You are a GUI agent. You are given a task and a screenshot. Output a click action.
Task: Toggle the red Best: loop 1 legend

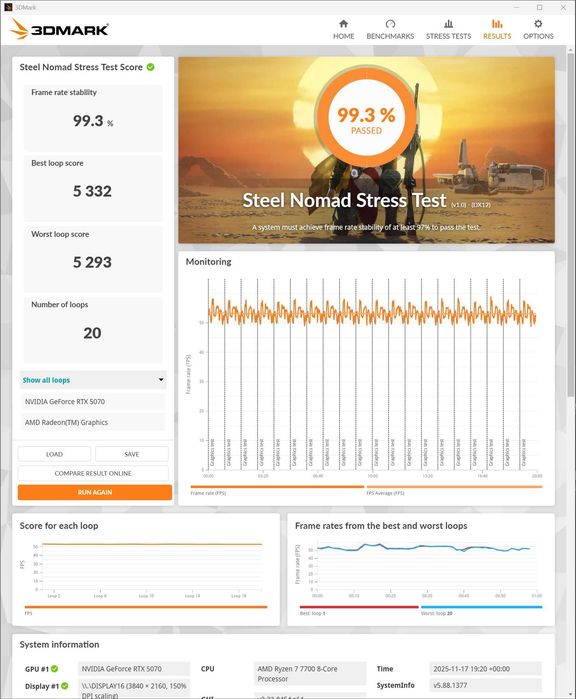tap(359, 609)
